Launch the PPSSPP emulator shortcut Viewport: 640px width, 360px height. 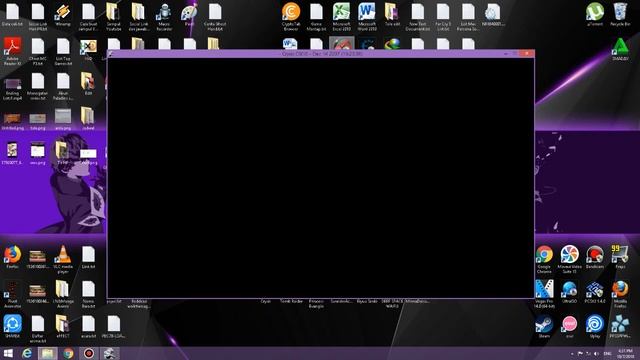(x=620, y=327)
